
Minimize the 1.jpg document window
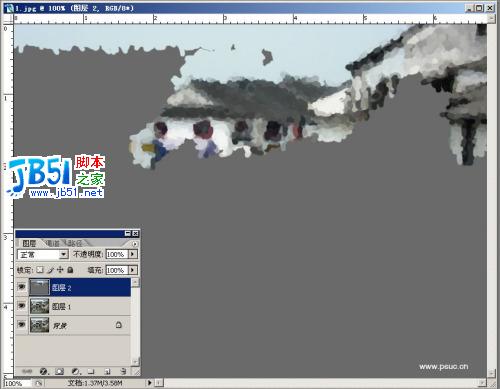pos(469,8)
